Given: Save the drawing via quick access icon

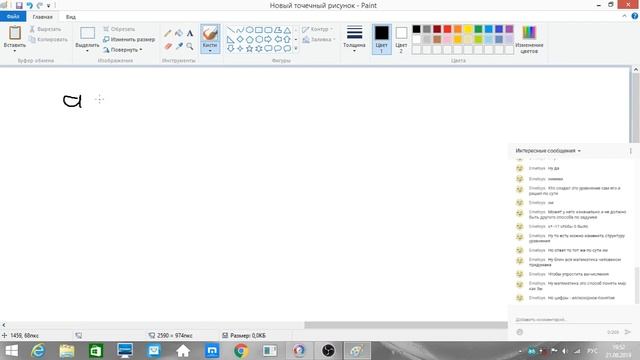Looking at the screenshot, I should point(19,5).
